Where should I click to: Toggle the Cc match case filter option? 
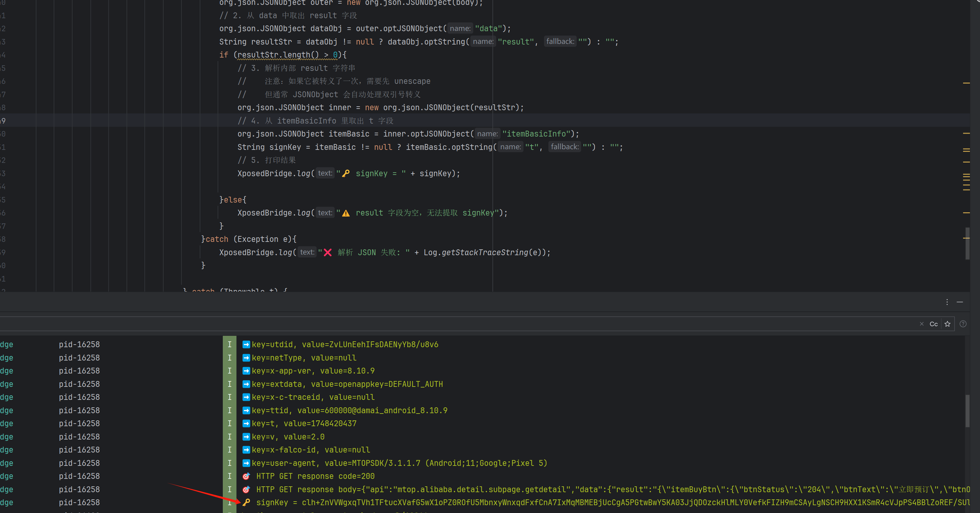[x=933, y=324]
